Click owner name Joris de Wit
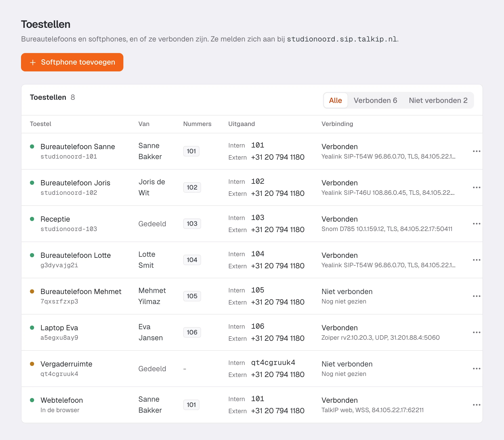504x440 pixels. tap(152, 187)
